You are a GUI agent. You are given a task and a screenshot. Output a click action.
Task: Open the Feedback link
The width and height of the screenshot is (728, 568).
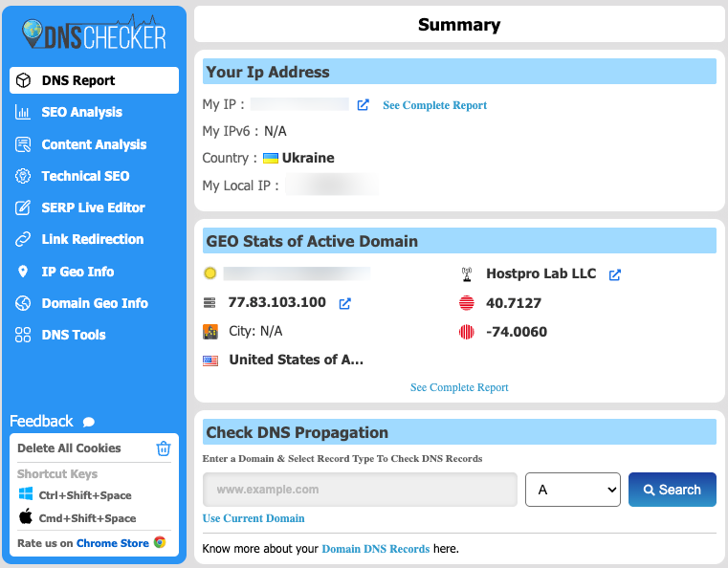pyautogui.click(x=41, y=422)
